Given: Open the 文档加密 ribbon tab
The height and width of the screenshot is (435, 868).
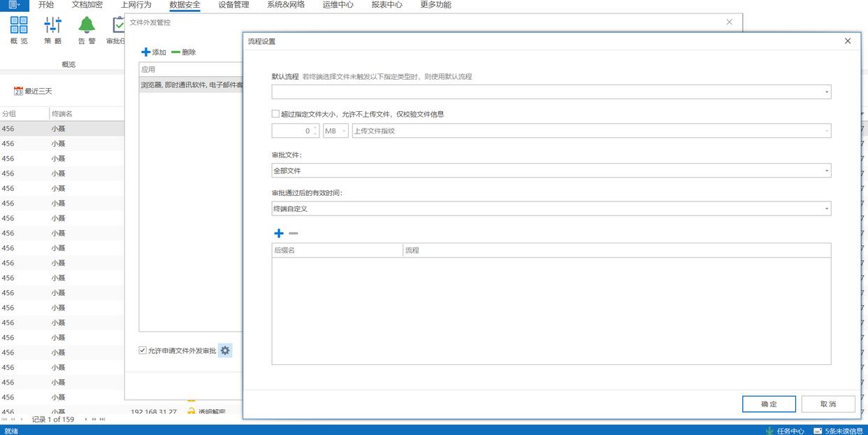Looking at the screenshot, I should click(87, 5).
